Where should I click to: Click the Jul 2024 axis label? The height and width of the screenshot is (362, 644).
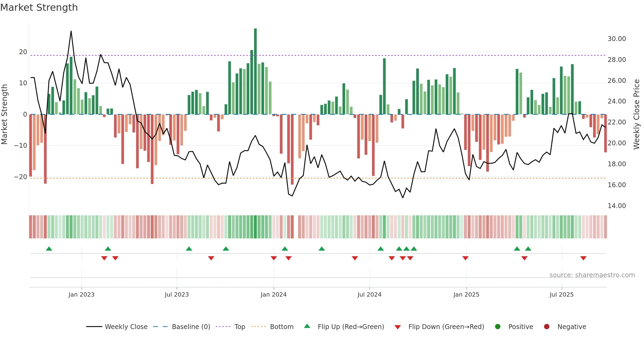[x=369, y=295]
